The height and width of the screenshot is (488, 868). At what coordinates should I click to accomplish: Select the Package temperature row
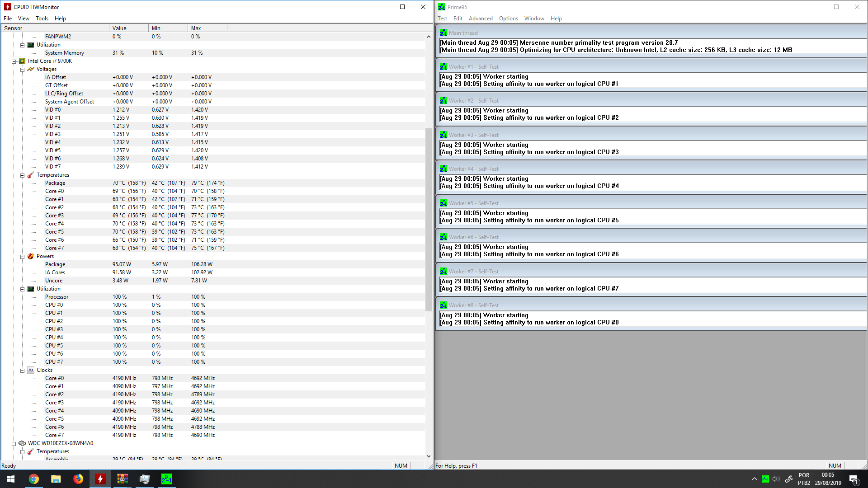coord(212,183)
